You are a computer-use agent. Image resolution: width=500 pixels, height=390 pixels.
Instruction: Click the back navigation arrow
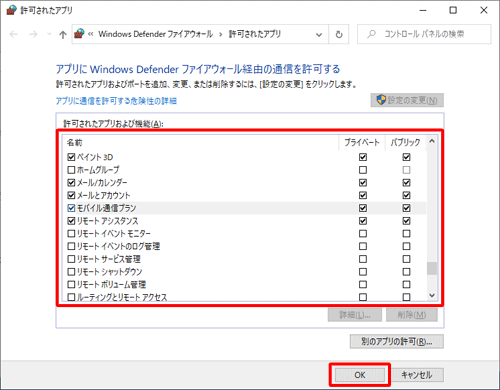(14, 34)
